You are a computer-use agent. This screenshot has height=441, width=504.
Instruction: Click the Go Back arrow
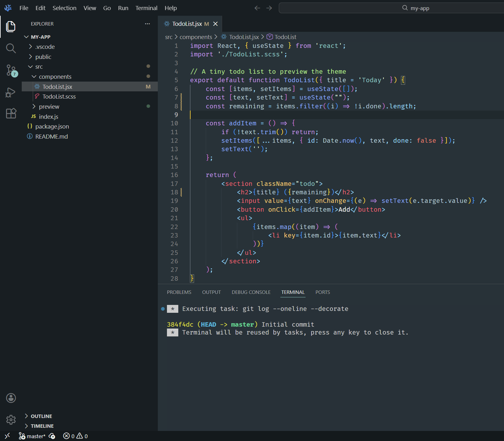click(x=257, y=8)
